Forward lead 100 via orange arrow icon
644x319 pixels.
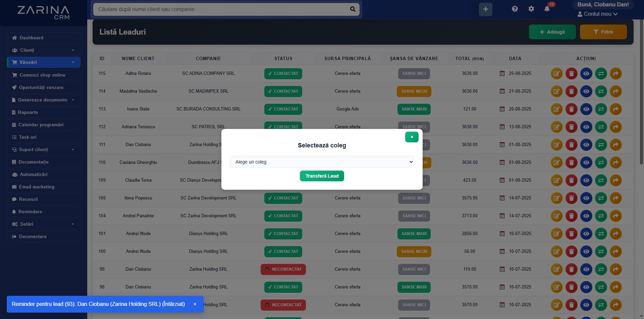click(616, 251)
